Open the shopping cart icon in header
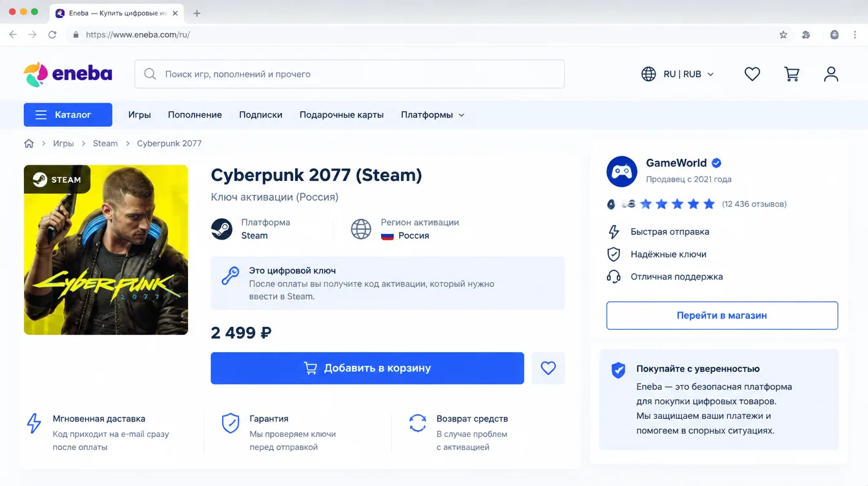The height and width of the screenshot is (486, 868). [792, 74]
